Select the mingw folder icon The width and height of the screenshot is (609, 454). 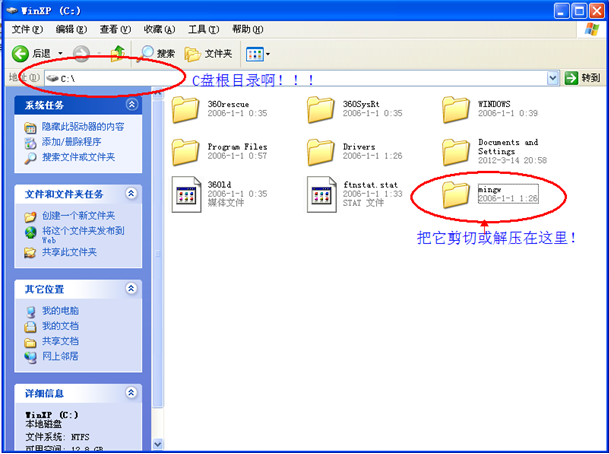(x=456, y=194)
